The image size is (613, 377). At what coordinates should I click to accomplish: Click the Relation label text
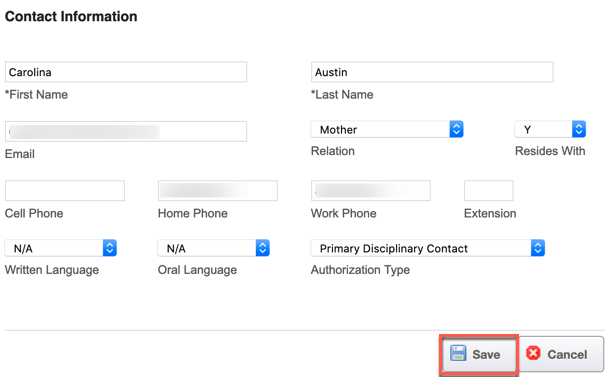333,151
